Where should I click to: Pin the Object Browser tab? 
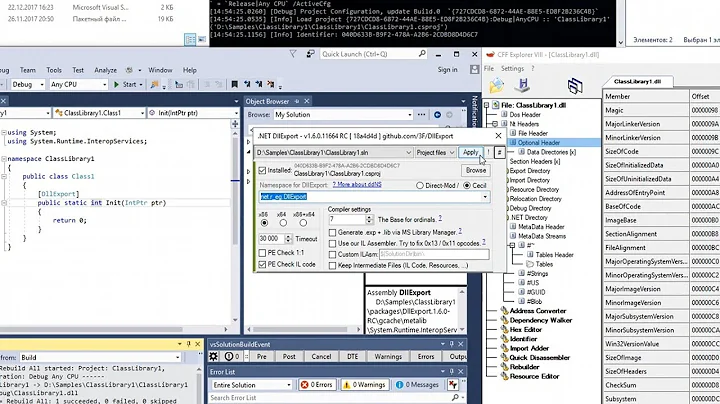tap(297, 101)
